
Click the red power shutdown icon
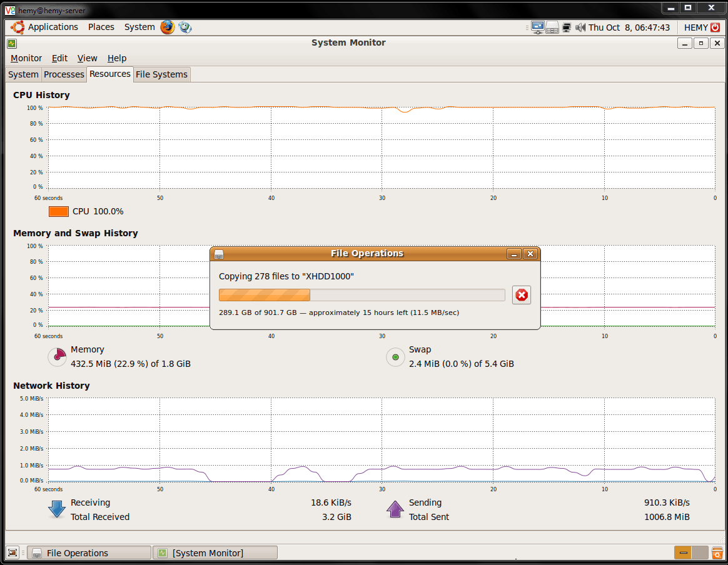tap(715, 27)
